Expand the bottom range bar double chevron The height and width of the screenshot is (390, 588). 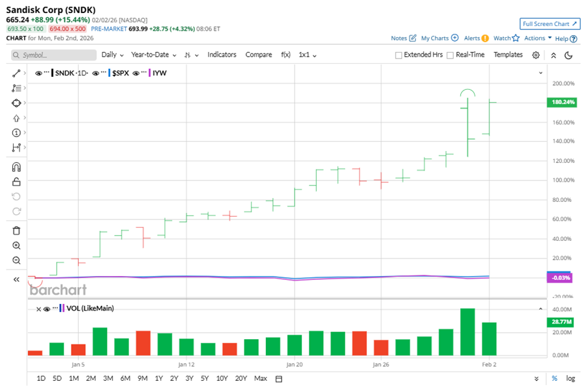pos(537,379)
